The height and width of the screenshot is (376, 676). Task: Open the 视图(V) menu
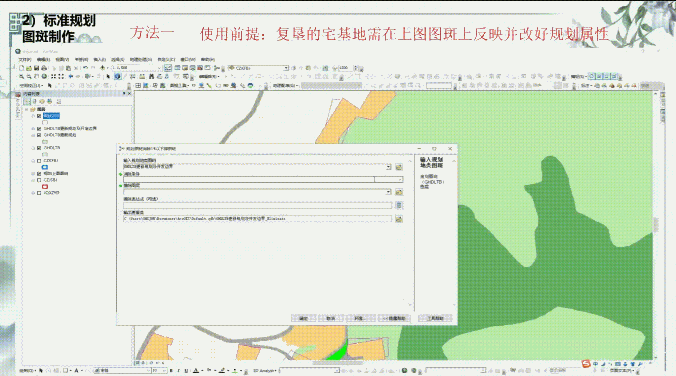pyautogui.click(x=62, y=60)
